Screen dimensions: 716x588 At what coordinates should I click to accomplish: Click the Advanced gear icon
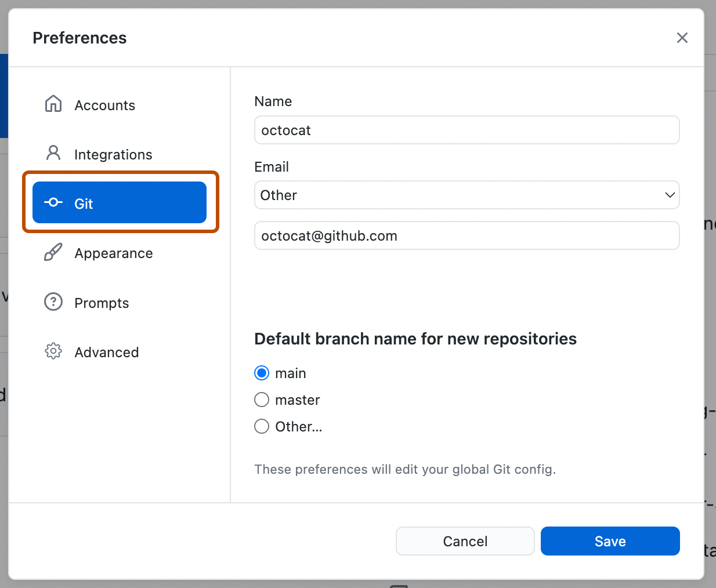(x=53, y=351)
